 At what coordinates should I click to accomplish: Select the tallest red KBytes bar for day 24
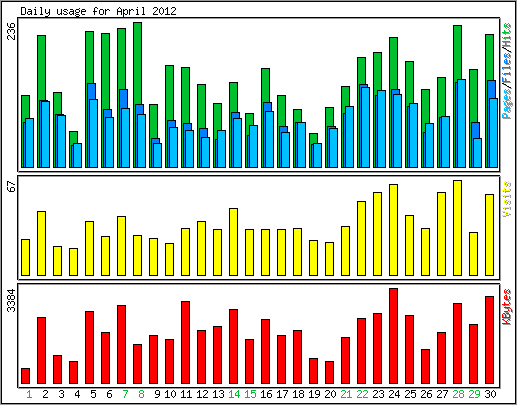394,336
